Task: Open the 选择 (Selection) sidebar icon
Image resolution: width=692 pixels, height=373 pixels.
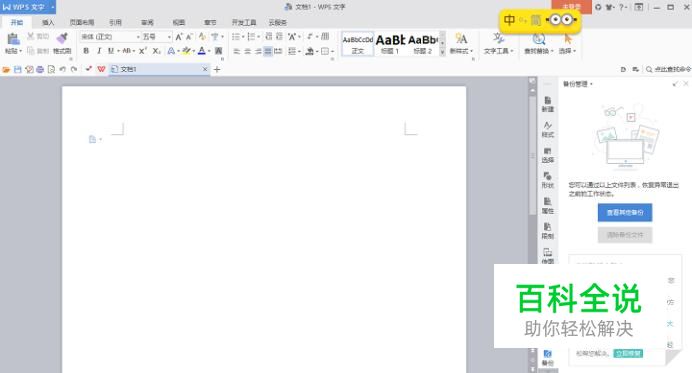Action: (548, 155)
